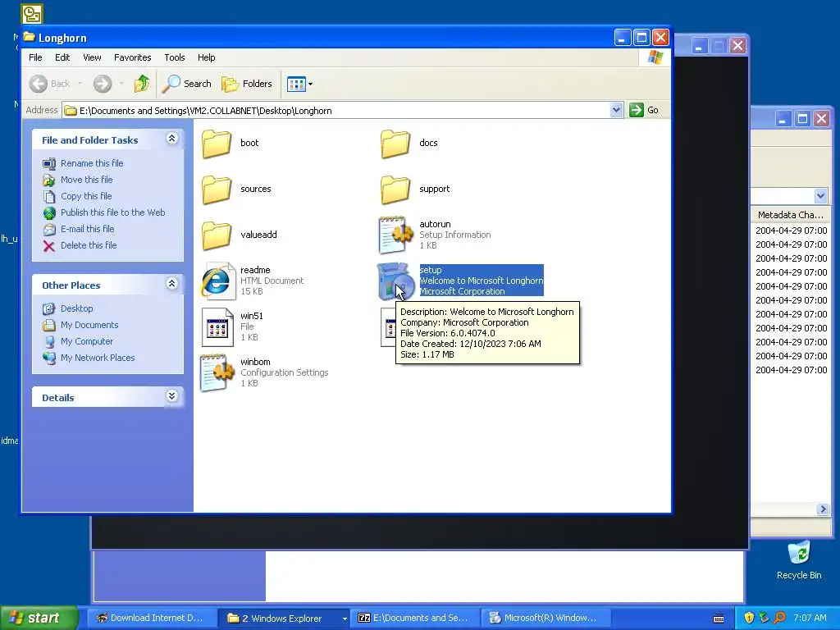Viewport: 840px width, 630px height.
Task: Click Copy this file
Action: click(85, 196)
